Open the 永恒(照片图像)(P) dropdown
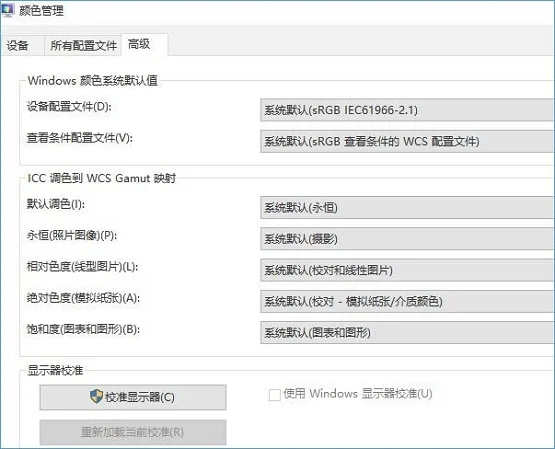 click(407, 239)
